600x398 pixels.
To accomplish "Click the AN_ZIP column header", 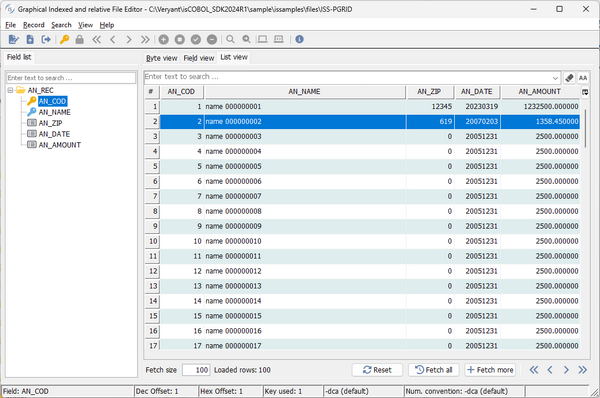I will 429,92.
